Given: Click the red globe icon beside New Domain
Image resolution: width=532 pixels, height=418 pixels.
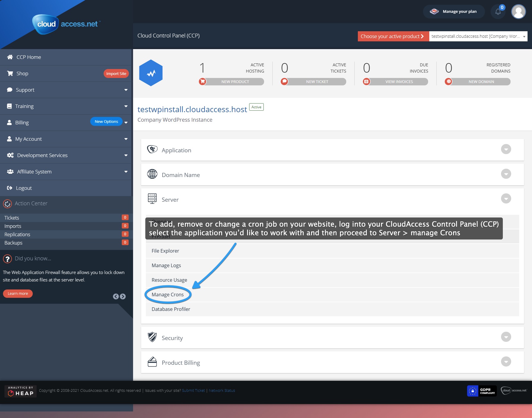Looking at the screenshot, I should (x=448, y=82).
